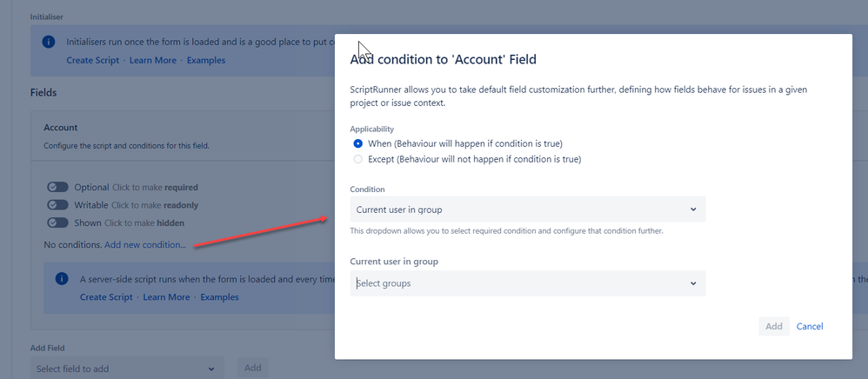Image resolution: width=868 pixels, height=379 pixels.
Task: Click the Add button beside Add Field
Action: tap(253, 368)
